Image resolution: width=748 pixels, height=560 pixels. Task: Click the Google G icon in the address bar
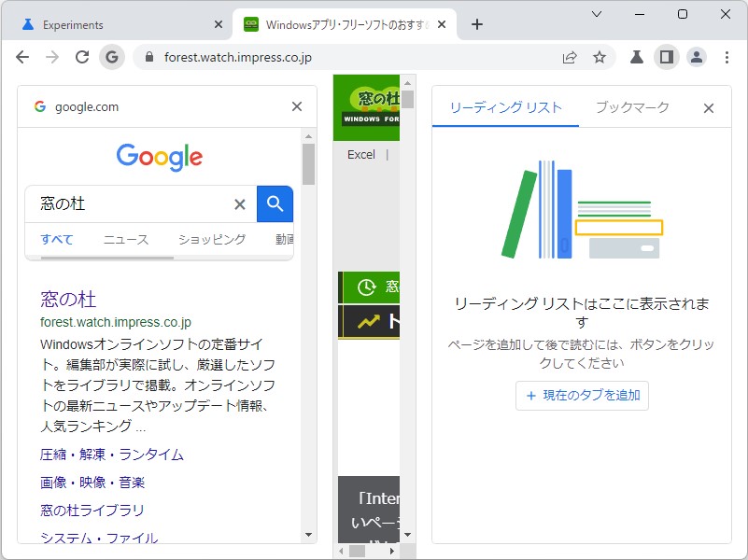tap(111, 56)
